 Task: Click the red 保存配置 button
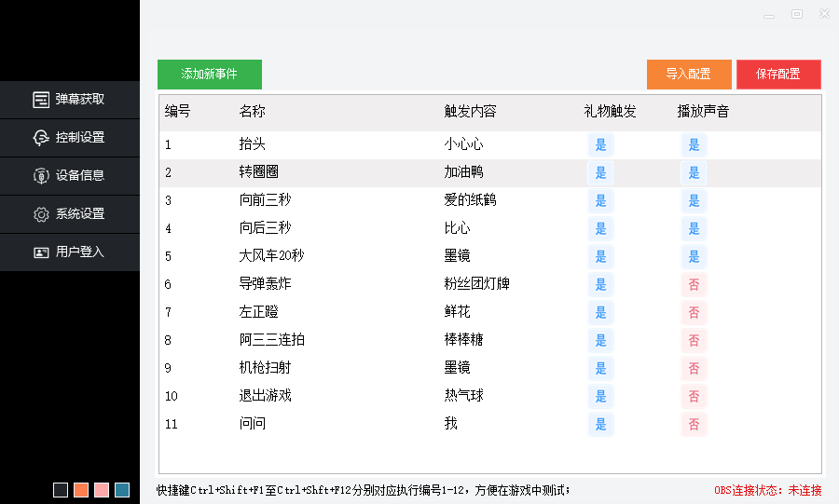tap(778, 75)
